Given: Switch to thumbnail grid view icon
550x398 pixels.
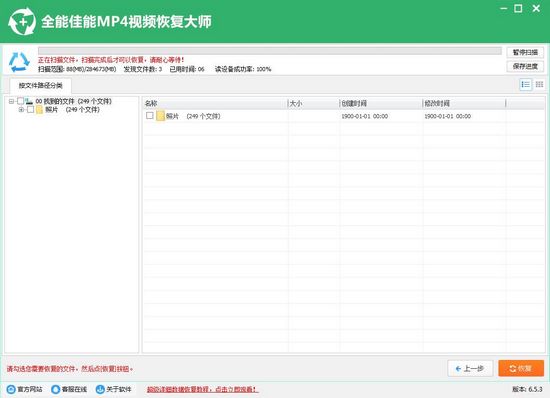Looking at the screenshot, I should [x=539, y=85].
